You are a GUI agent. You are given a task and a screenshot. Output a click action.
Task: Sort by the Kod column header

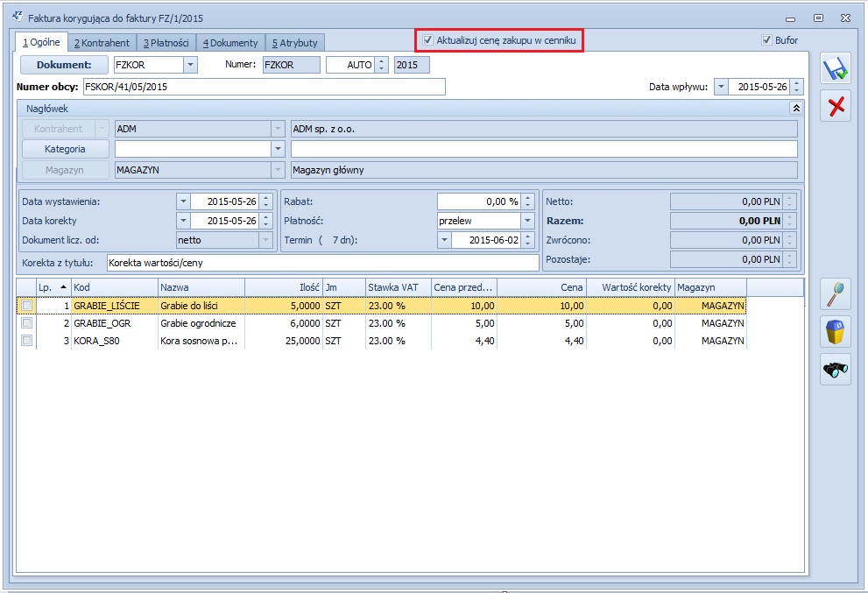115,287
